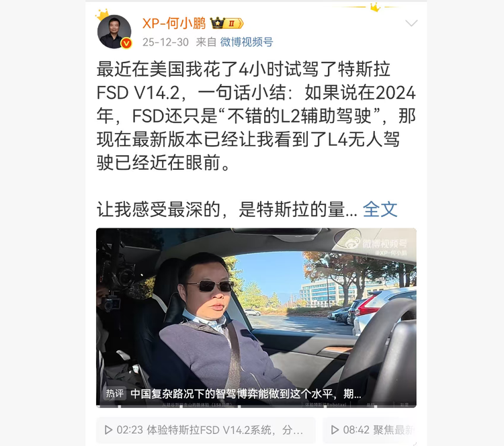Play the Tesla FSD test drive video
This screenshot has width=504, height=446.
(x=256, y=318)
